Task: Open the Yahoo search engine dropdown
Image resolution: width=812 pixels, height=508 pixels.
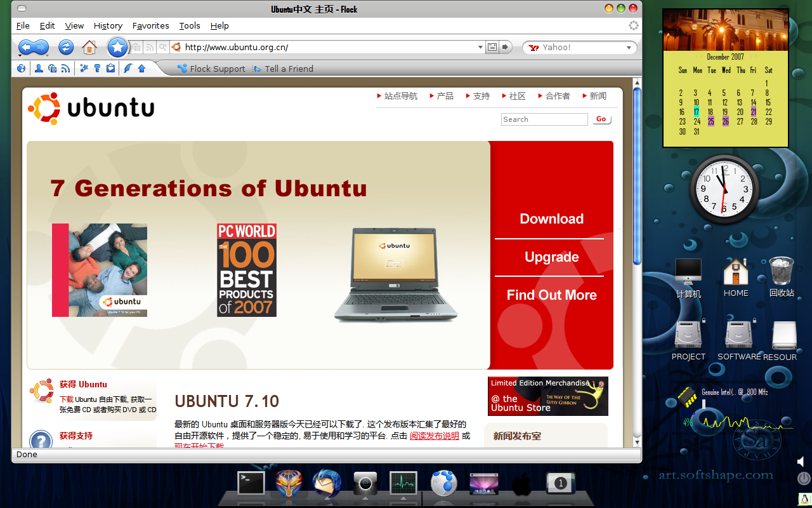Action: (x=629, y=48)
